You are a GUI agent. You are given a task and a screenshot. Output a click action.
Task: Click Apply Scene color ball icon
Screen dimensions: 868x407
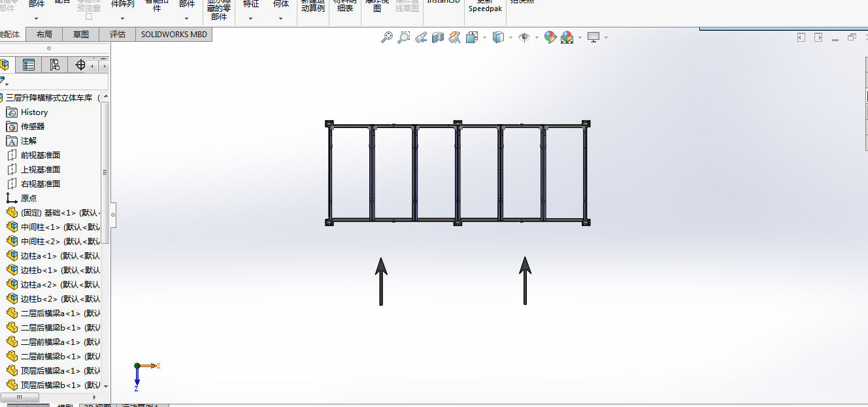[567, 37]
